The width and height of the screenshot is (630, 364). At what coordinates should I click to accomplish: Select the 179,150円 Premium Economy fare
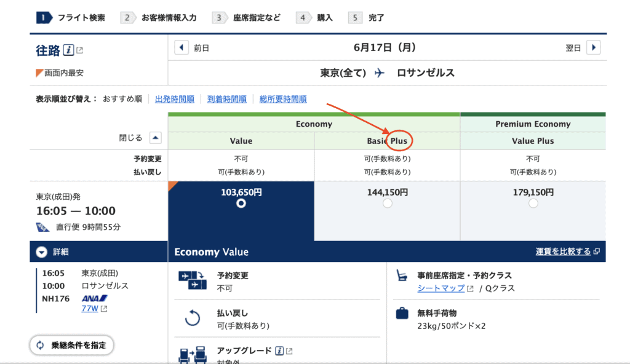coord(533,204)
